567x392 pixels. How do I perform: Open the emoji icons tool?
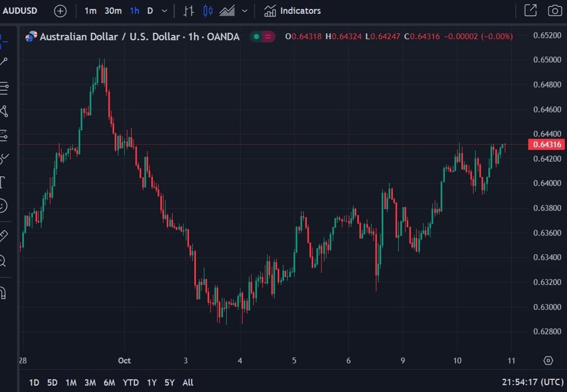coord(3,206)
